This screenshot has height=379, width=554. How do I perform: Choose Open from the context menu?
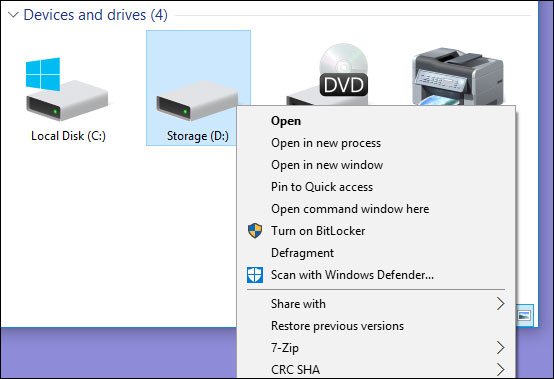click(x=376, y=121)
